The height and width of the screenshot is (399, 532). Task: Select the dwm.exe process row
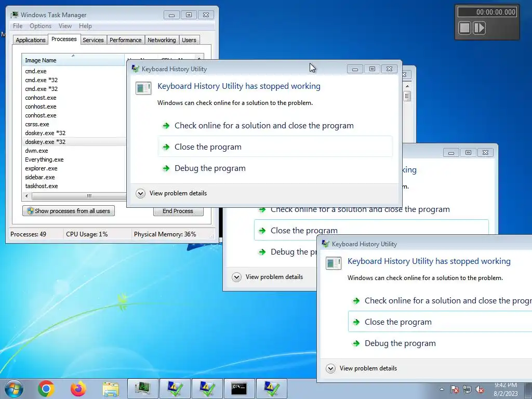[36, 151]
